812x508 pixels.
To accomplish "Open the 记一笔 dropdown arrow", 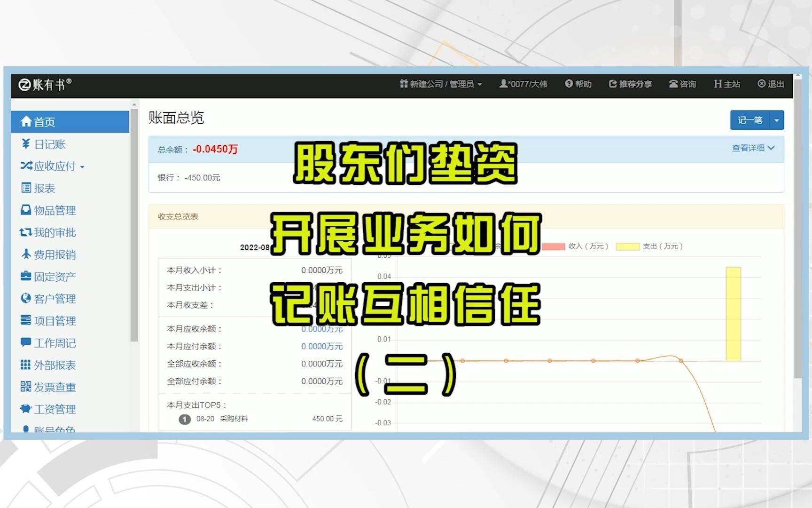I will [777, 120].
